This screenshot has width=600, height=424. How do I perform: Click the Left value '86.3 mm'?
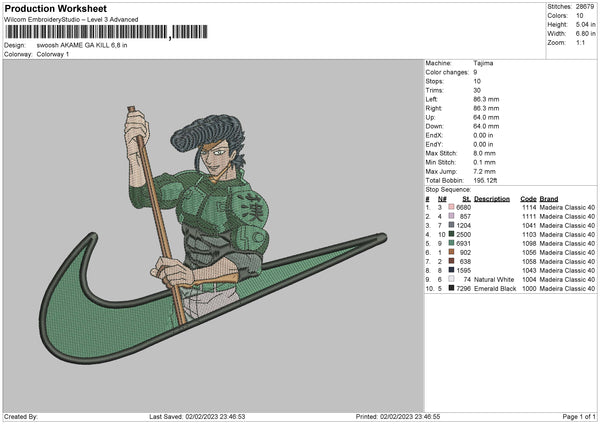click(x=486, y=99)
